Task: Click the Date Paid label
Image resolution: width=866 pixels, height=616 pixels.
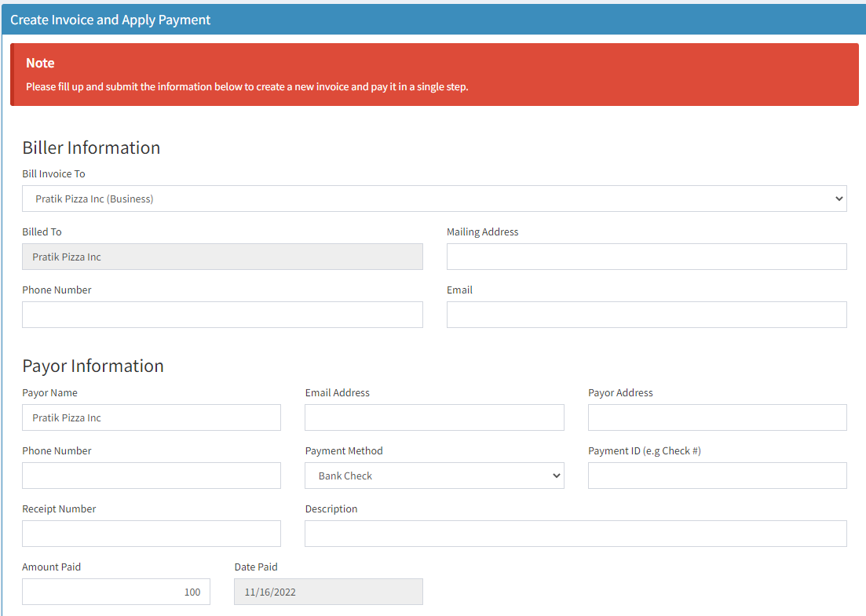Action: click(x=256, y=567)
